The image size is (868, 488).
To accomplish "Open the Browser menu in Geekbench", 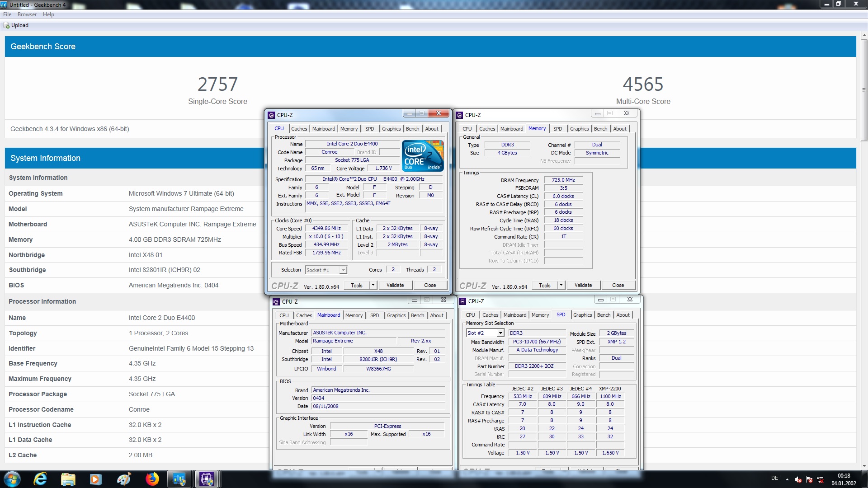I will [x=27, y=14].
